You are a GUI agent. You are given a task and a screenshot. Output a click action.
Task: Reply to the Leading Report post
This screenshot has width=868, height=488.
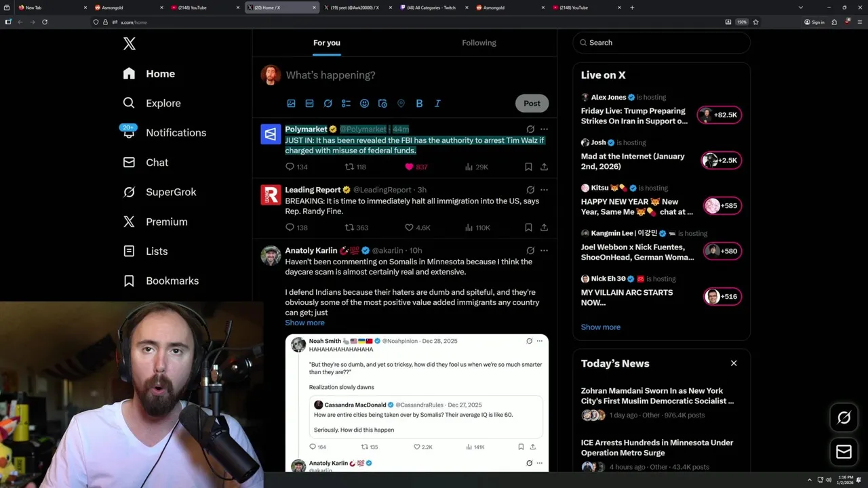(x=296, y=228)
